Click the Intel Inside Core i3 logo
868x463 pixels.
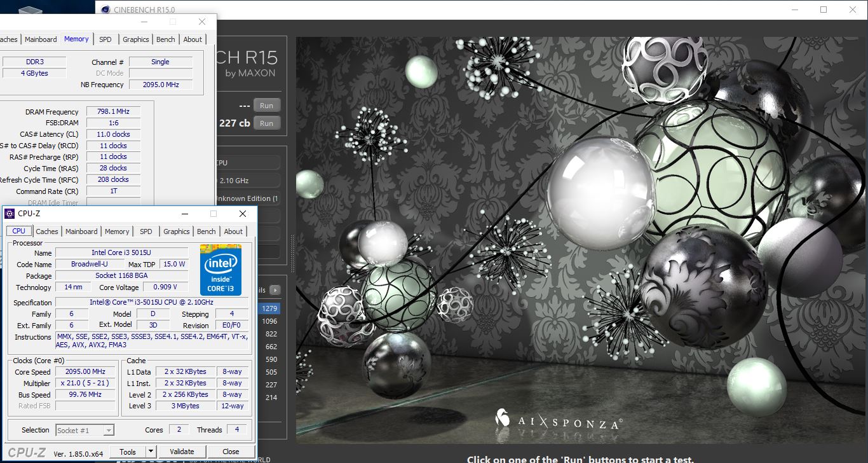click(220, 270)
